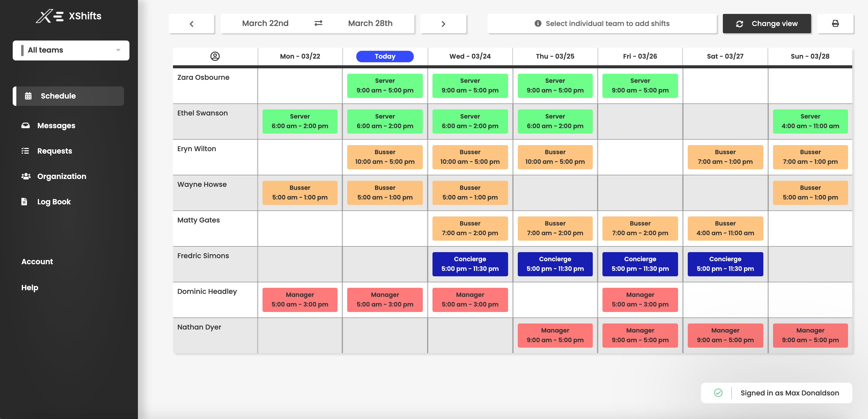Open the Help link
The height and width of the screenshot is (419, 868).
click(x=30, y=287)
